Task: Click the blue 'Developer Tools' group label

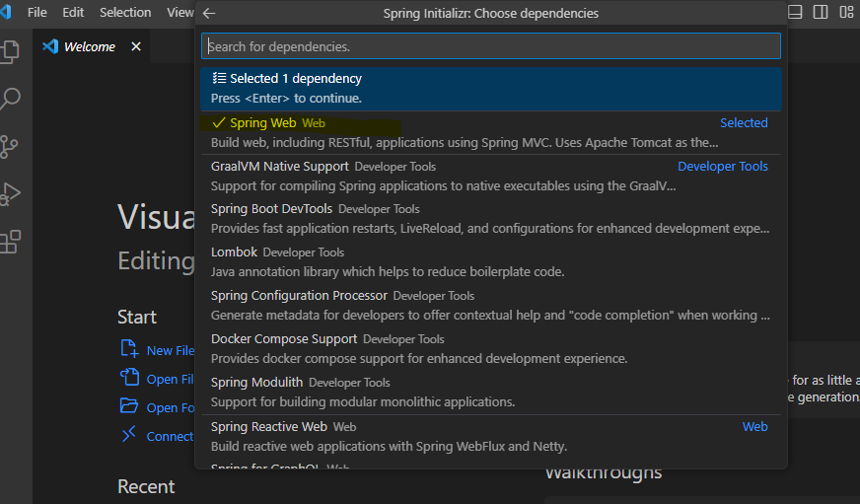Action: (x=723, y=166)
